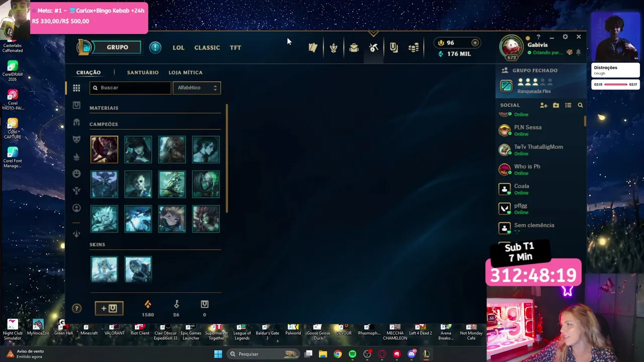644x362 pixels.
Task: Click the Social friends list scrollbar
Action: pos(585,121)
